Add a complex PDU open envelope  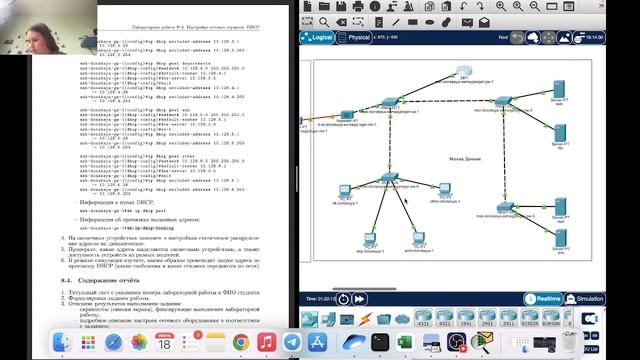coord(484,22)
